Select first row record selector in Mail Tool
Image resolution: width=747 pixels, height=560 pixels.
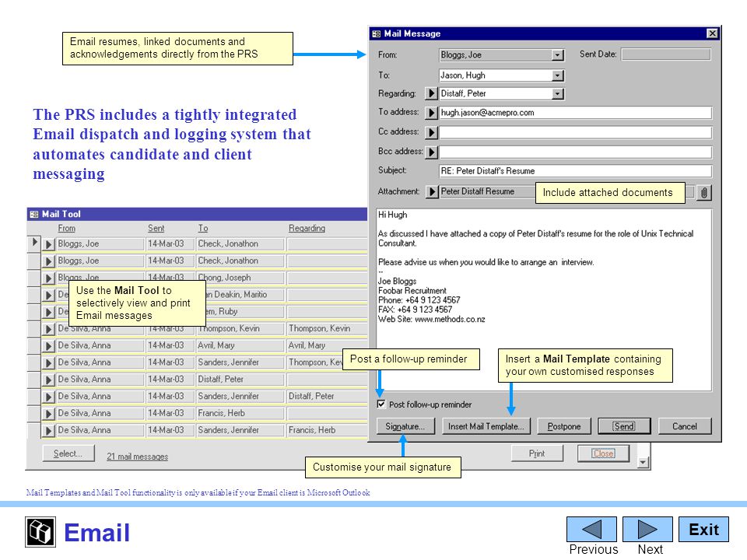34,243
